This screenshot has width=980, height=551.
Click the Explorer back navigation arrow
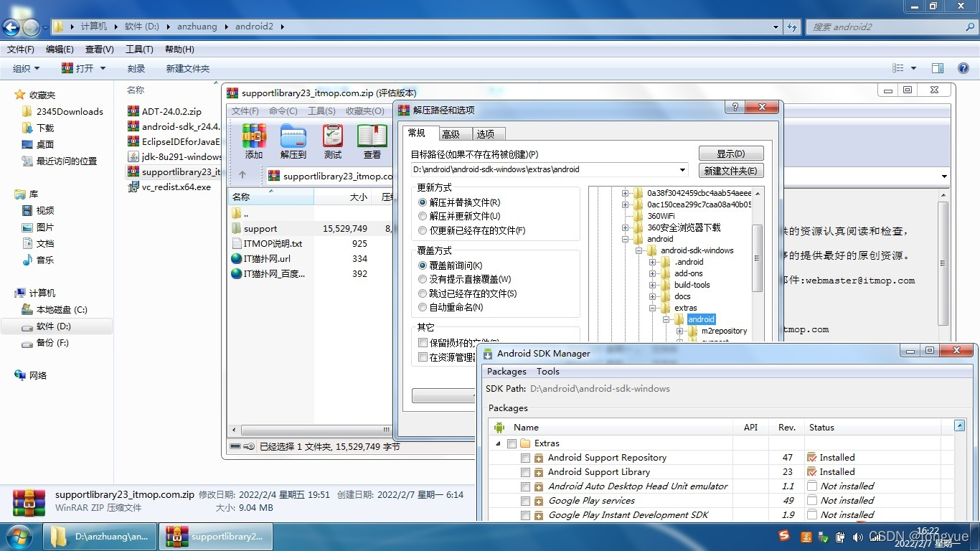pos(11,27)
